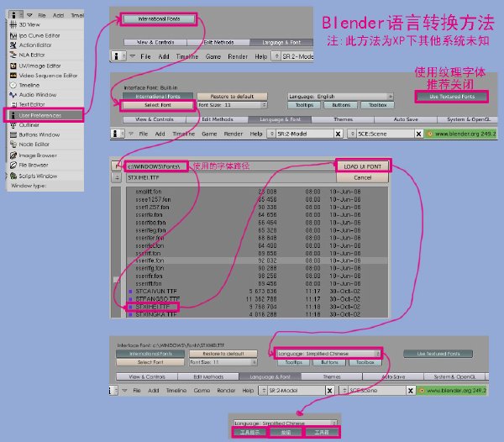Open User Preferences from window type list
The width and height of the screenshot is (504, 442).
click(x=44, y=115)
